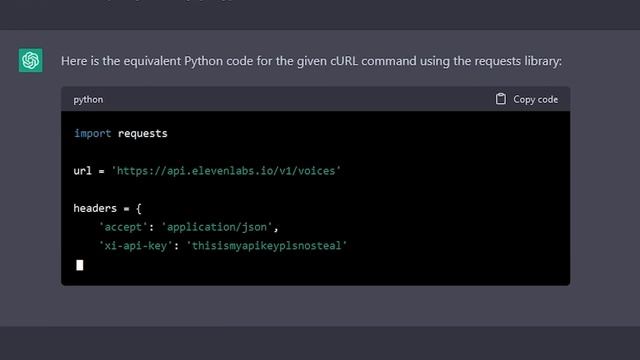Screen dimensions: 640x360
Task: Click the blue import keyword
Action: [x=93, y=133]
